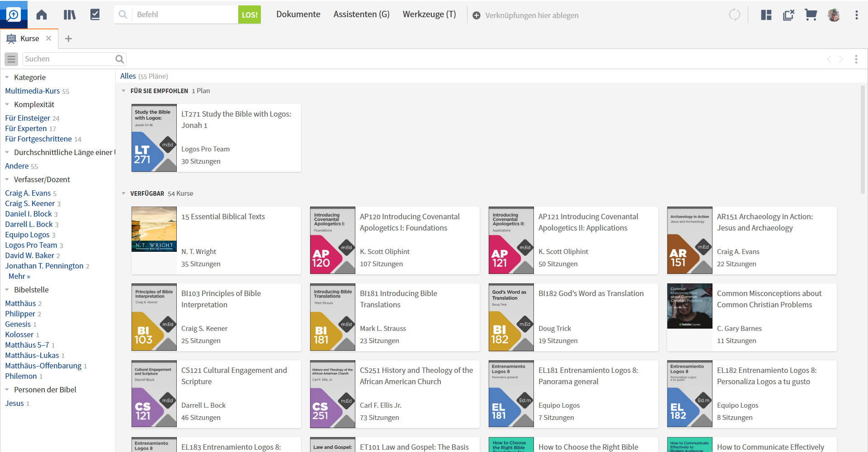Collapse the Durchschnittliche Länge section
This screenshot has width=868, height=452.
click(x=7, y=152)
